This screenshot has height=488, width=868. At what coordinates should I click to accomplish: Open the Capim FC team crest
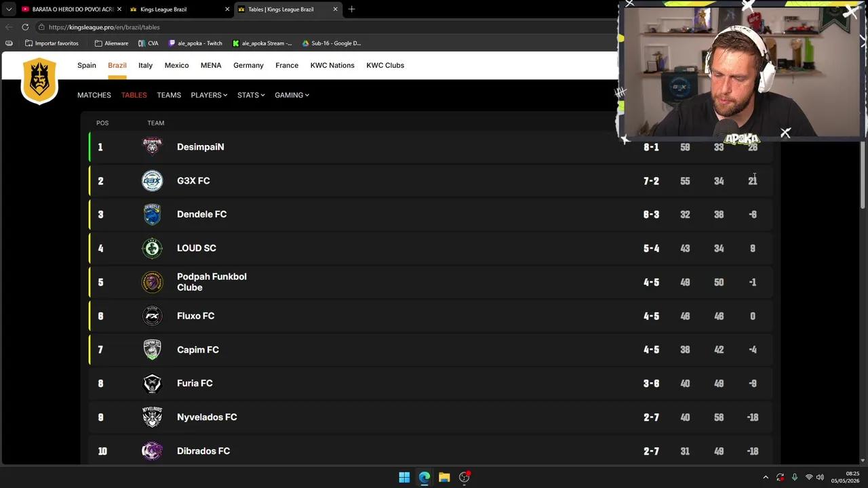(152, 350)
